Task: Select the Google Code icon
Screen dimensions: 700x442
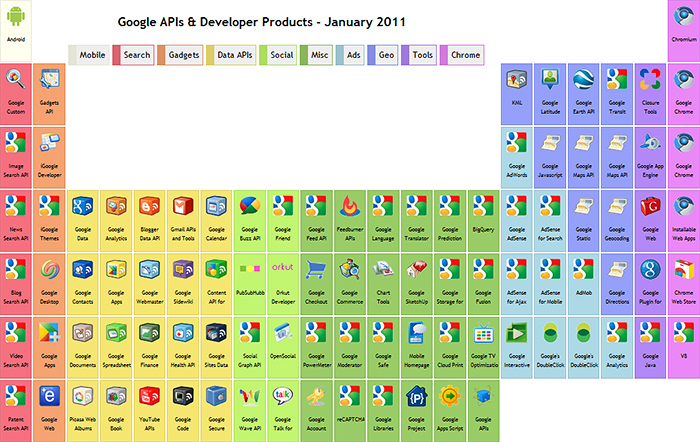Action: click(x=183, y=396)
